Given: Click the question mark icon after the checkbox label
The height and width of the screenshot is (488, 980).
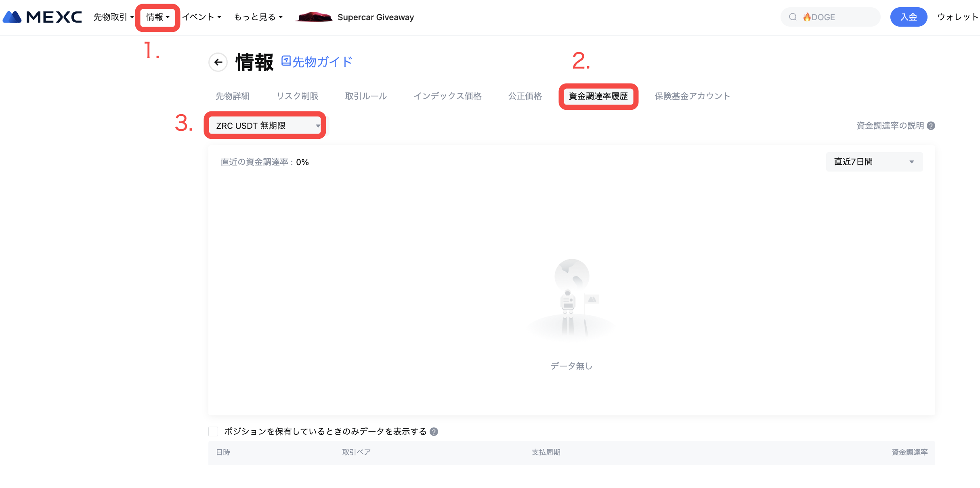Looking at the screenshot, I should pyautogui.click(x=434, y=432).
